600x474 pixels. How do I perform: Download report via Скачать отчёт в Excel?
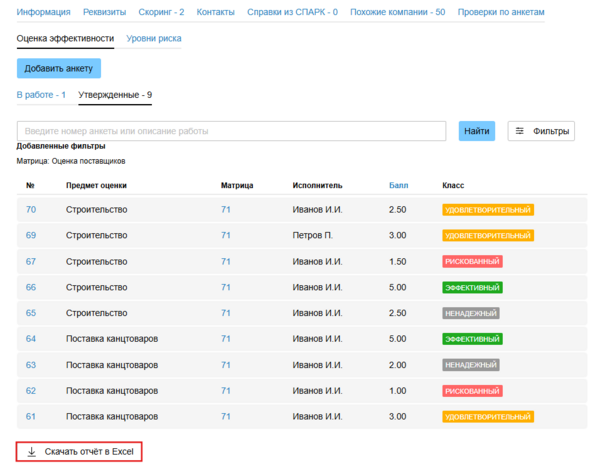(80, 452)
